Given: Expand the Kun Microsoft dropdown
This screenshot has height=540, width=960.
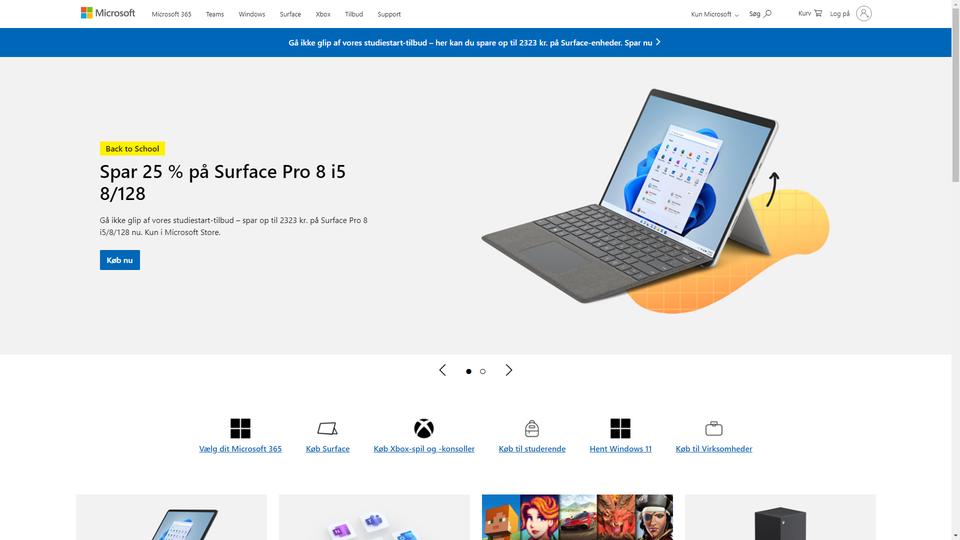Looking at the screenshot, I should (x=714, y=14).
